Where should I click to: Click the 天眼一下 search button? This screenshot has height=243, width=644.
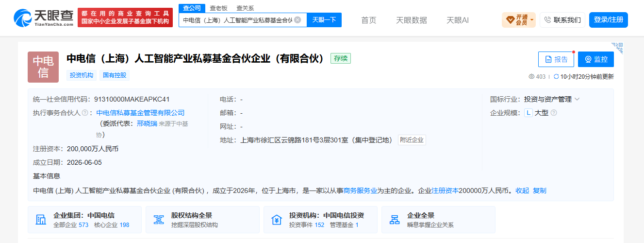(x=324, y=20)
